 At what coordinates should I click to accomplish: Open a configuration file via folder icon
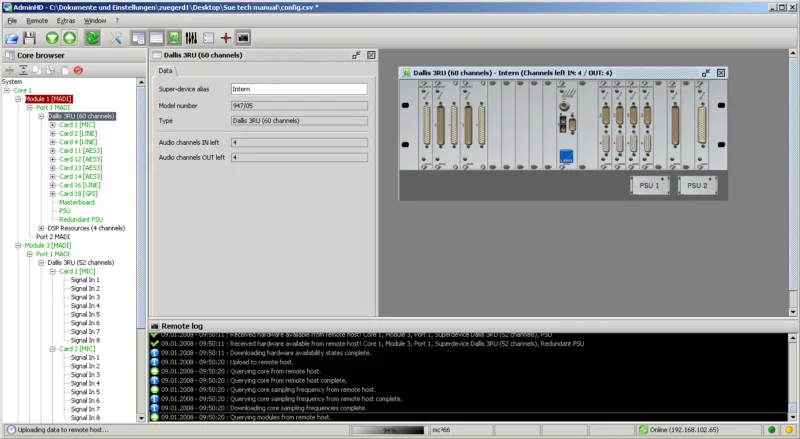(12, 38)
